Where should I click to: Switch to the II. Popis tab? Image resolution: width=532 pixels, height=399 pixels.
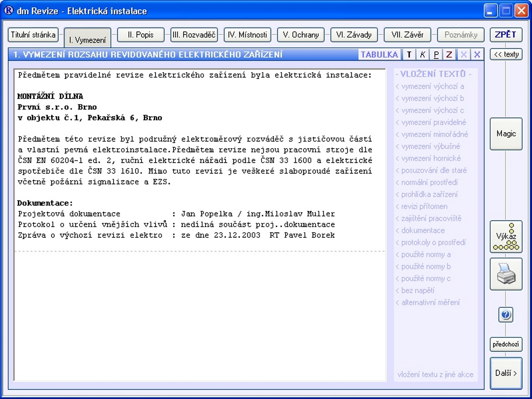[x=140, y=35]
